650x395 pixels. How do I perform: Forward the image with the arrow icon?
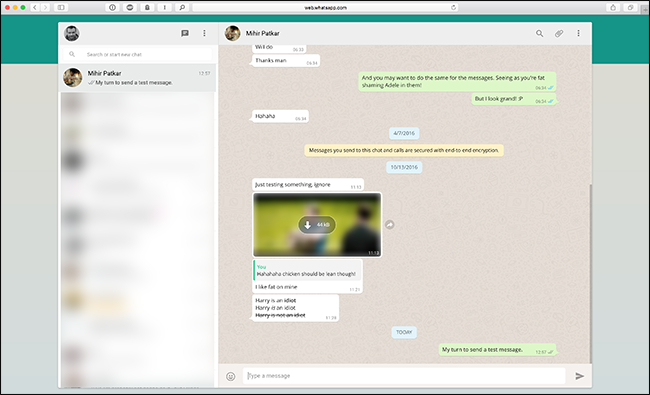390,225
